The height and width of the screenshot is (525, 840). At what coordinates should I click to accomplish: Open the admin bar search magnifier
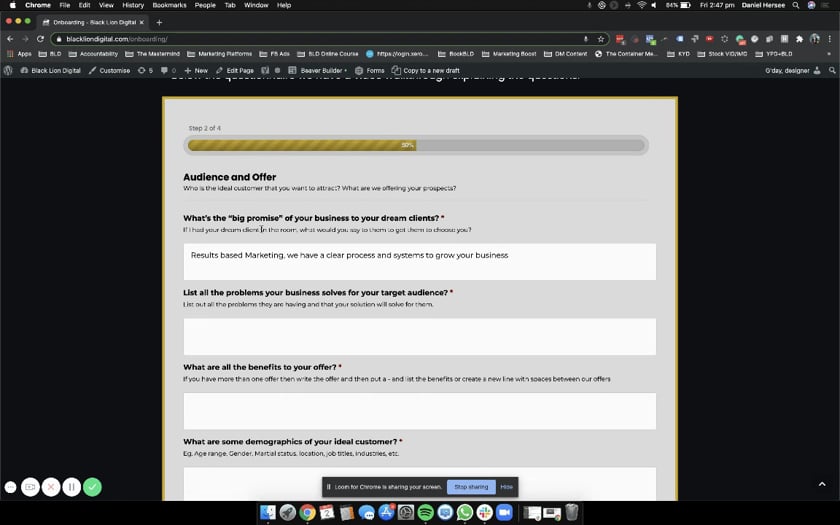coord(832,70)
